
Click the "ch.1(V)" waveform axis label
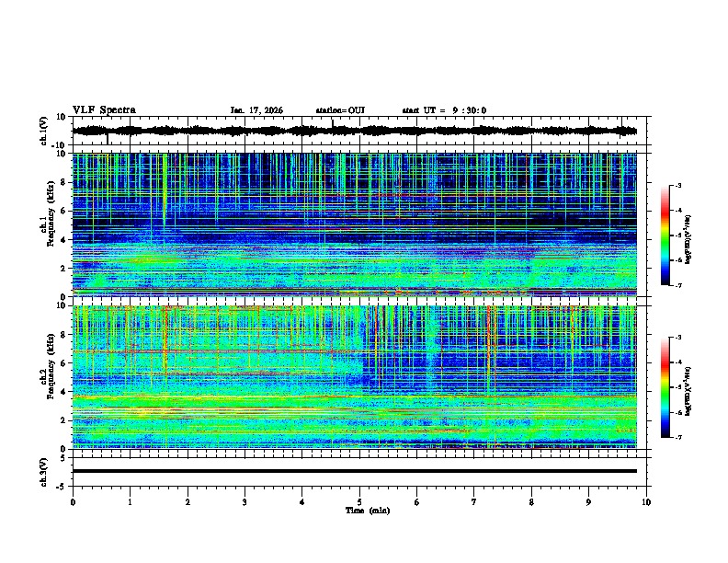click(x=44, y=131)
